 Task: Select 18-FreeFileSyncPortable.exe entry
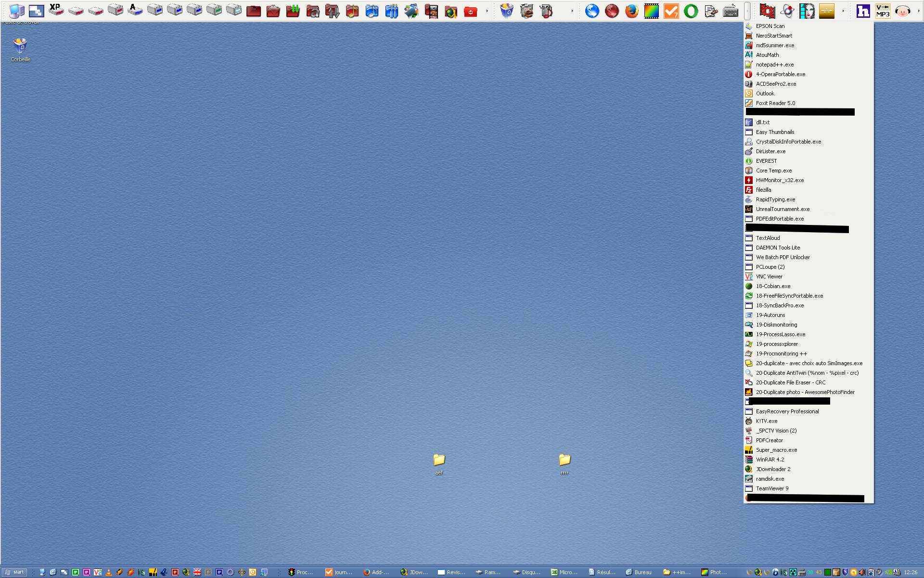coord(808,296)
